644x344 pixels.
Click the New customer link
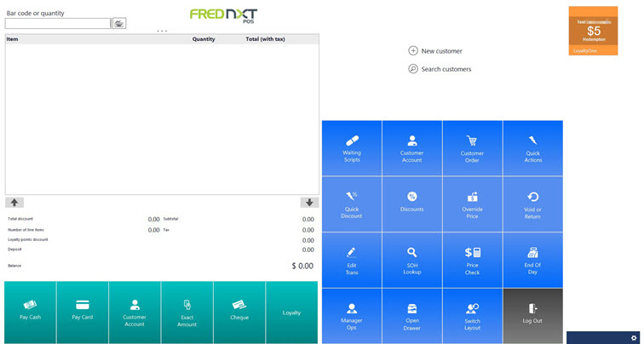pyautogui.click(x=435, y=51)
